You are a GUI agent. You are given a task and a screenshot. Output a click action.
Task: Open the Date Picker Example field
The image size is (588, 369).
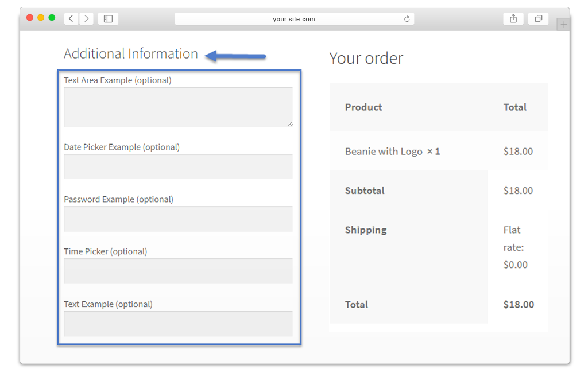click(x=178, y=166)
